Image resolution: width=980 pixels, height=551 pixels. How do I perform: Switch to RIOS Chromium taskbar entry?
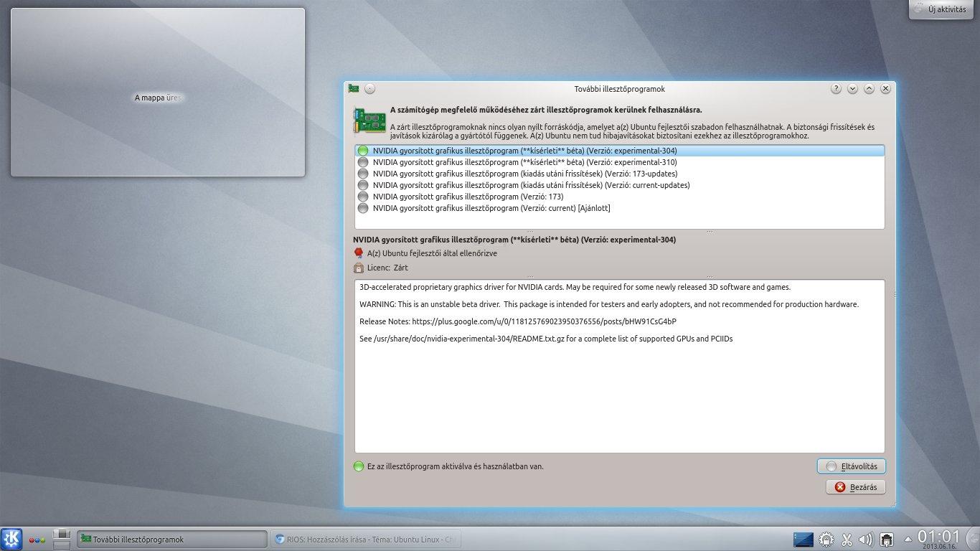pos(366,540)
